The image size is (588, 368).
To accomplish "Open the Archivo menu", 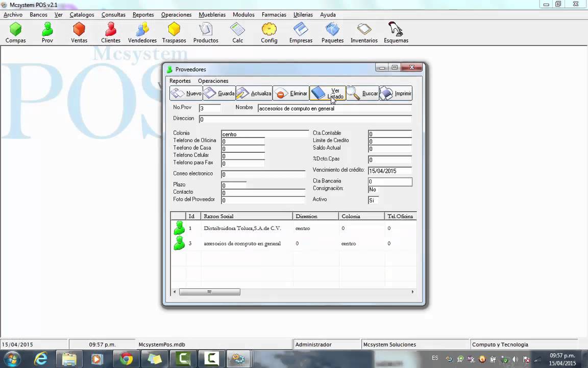I will [x=13, y=15].
